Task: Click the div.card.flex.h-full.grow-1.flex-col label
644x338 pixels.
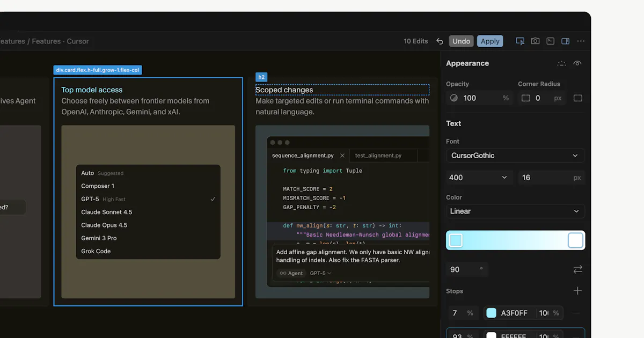Action: click(x=98, y=70)
